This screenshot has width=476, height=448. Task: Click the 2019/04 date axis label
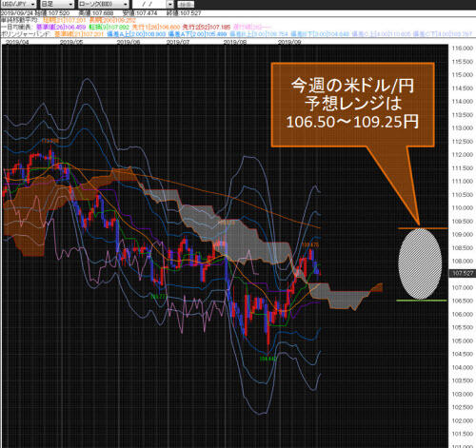click(17, 42)
